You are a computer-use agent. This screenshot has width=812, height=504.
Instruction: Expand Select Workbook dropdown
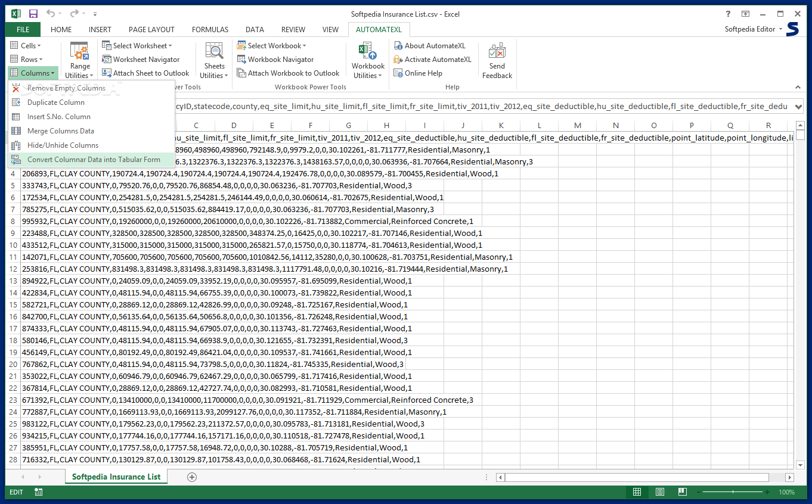[x=272, y=46]
